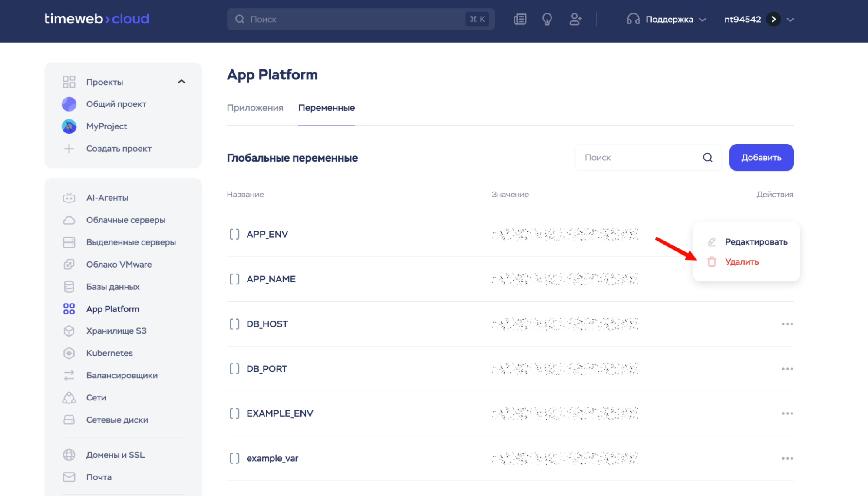This screenshot has width=868, height=496.
Task: Choose Редактировать in context menu
Action: click(x=756, y=242)
